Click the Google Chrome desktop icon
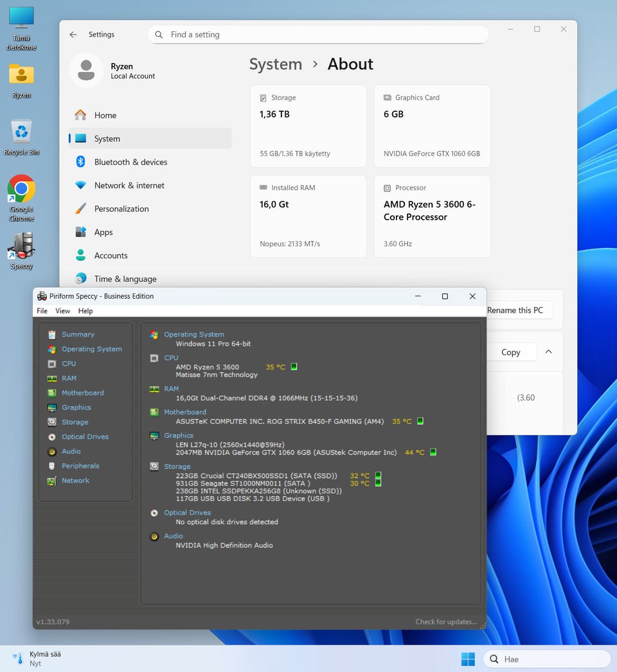 (21, 190)
